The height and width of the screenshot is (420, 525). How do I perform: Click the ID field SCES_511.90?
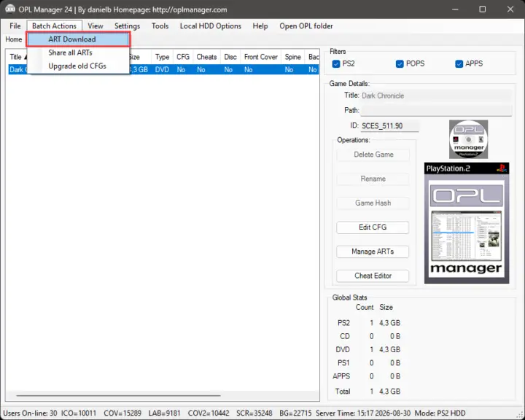click(389, 126)
